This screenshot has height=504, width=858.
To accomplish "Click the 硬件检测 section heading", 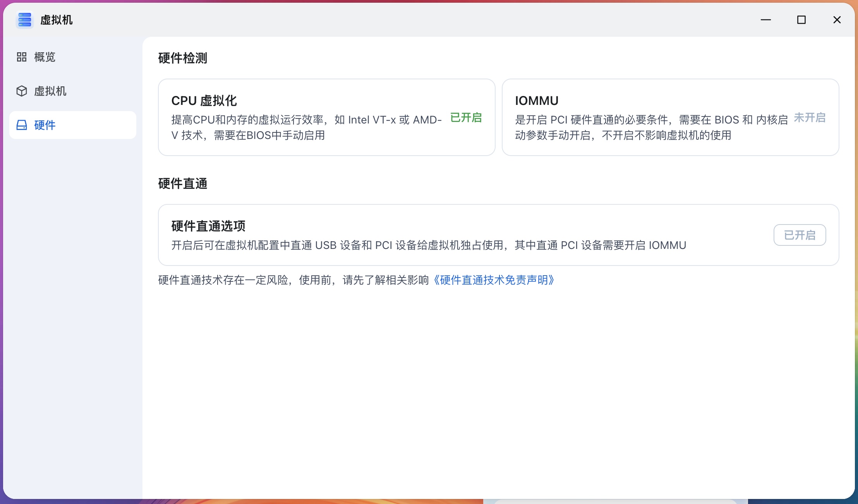I will (183, 58).
